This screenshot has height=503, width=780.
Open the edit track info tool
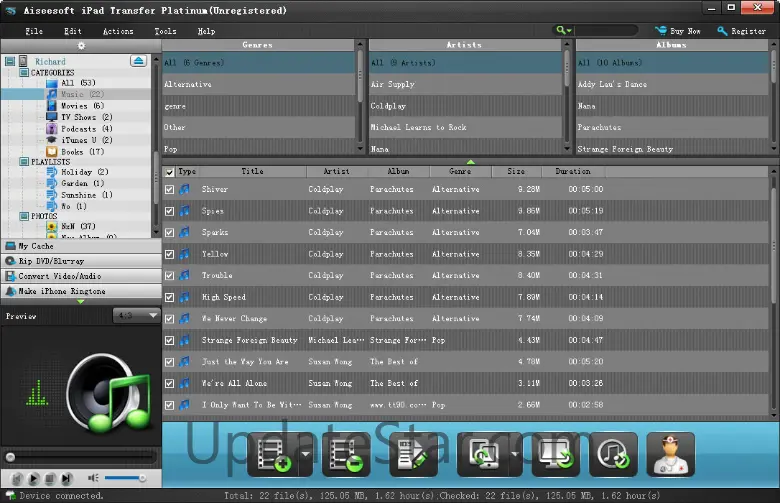[414, 455]
